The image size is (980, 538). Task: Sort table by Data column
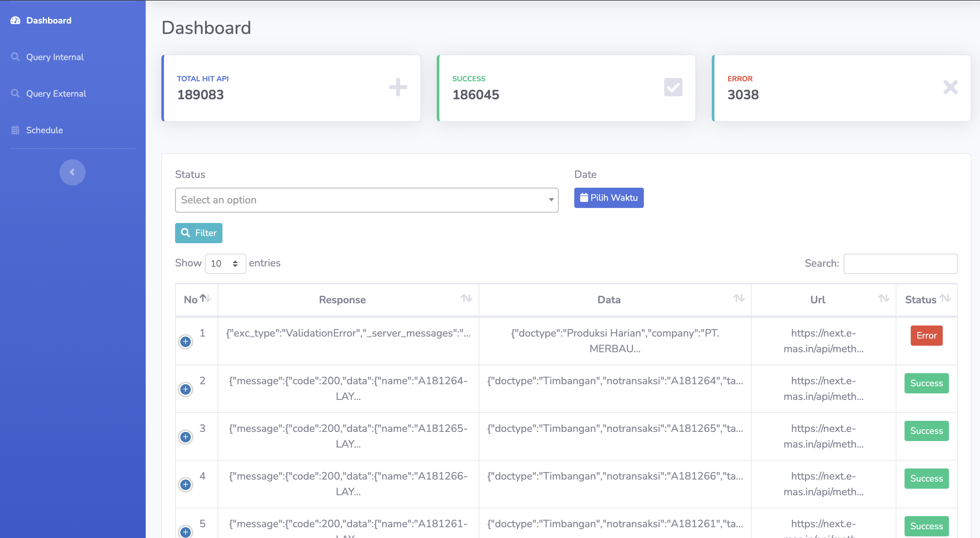coord(615,300)
